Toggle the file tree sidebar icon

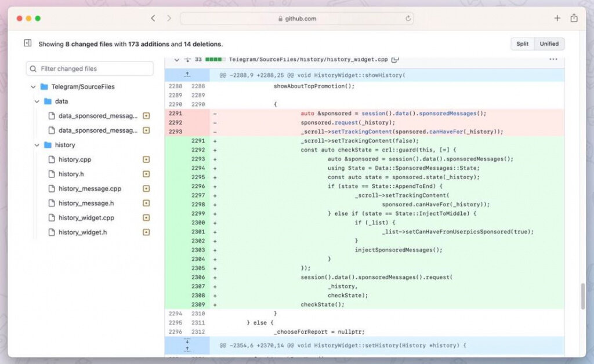coord(28,43)
